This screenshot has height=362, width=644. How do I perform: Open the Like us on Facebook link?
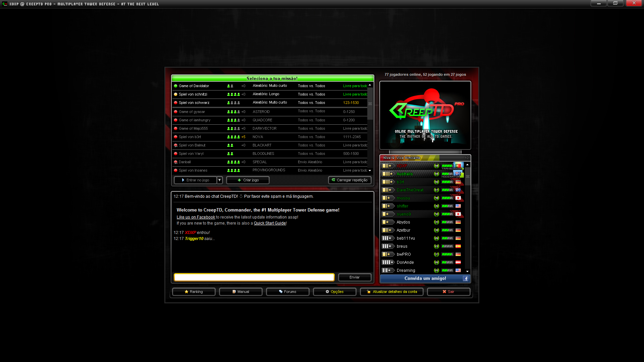coord(196,217)
